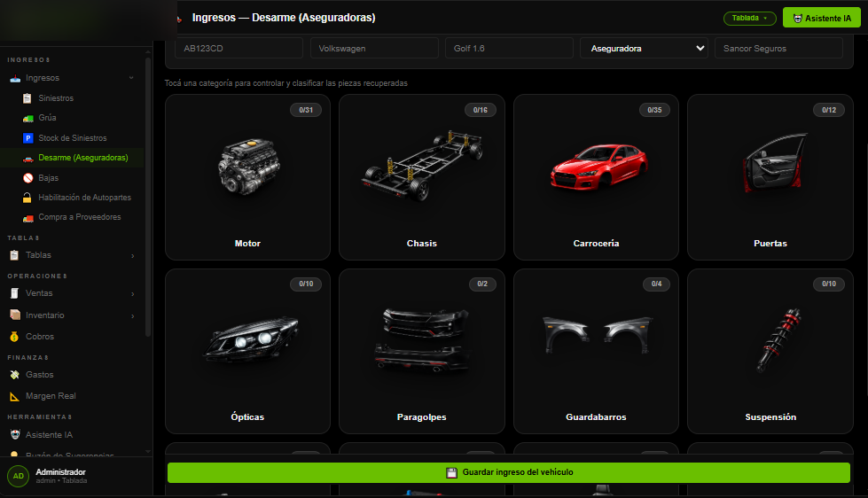The height and width of the screenshot is (498, 868).
Task: Click the floppy disk icon on save button
Action: [451, 472]
